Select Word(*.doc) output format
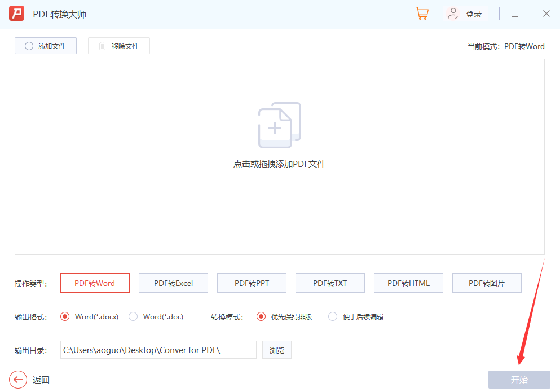560x392 pixels. tap(133, 316)
